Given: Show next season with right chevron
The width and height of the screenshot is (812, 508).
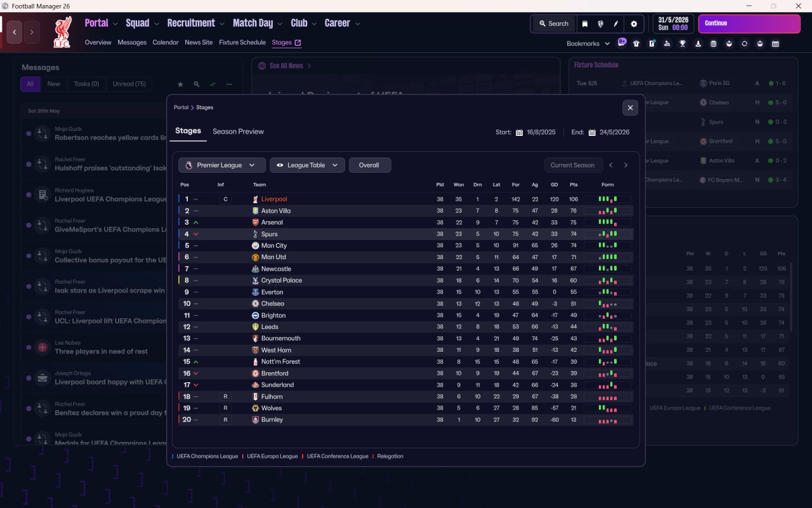Looking at the screenshot, I should 625,165.
